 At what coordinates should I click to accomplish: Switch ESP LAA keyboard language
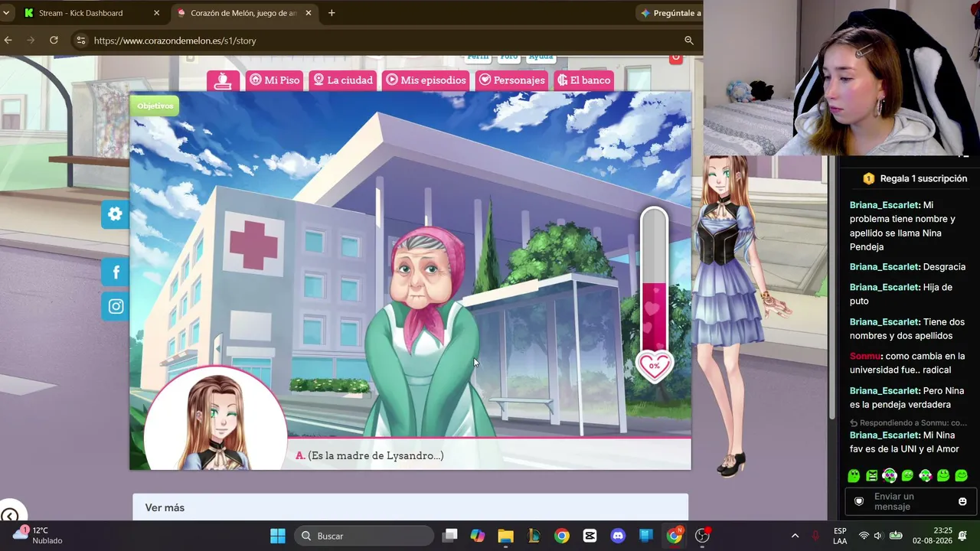[840, 536]
